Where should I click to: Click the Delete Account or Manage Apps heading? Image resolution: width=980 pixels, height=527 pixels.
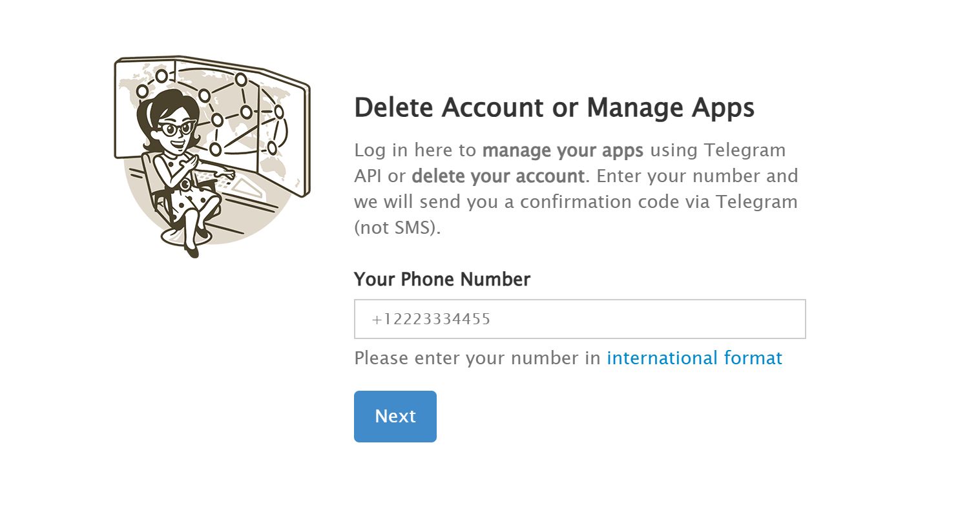pyautogui.click(x=554, y=107)
